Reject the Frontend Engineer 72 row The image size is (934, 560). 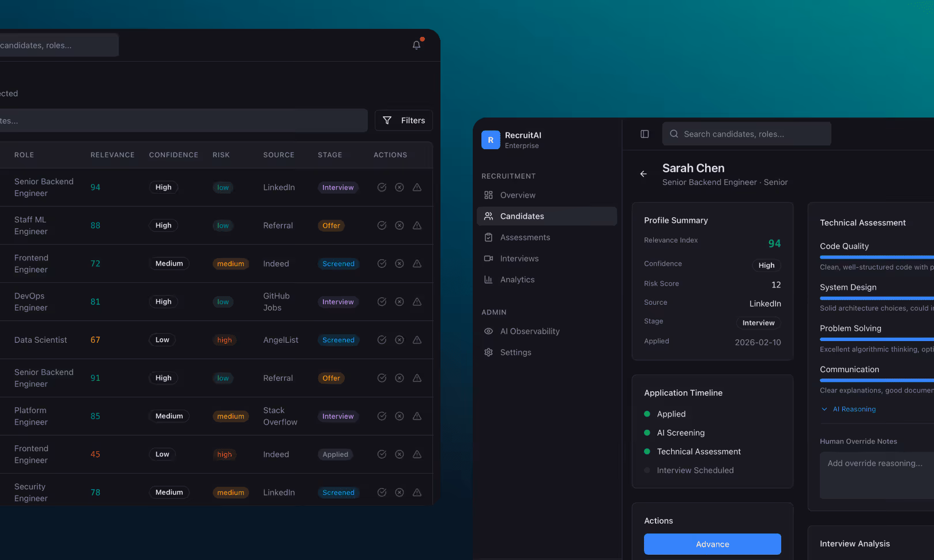click(399, 263)
